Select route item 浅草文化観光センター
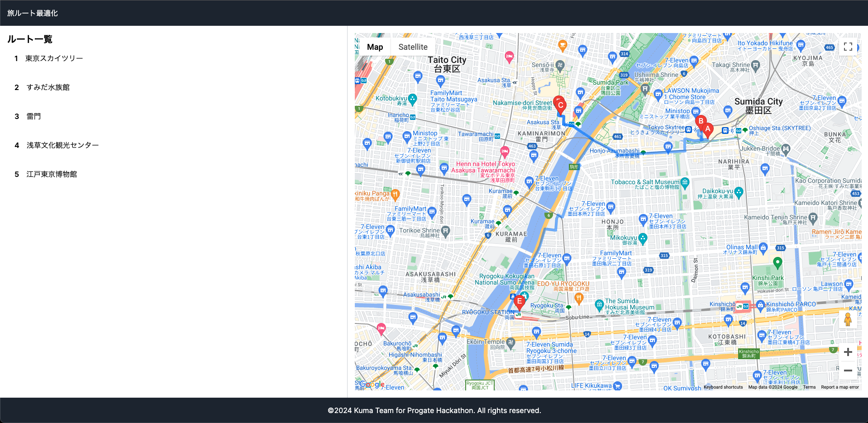The image size is (868, 423). click(x=62, y=145)
